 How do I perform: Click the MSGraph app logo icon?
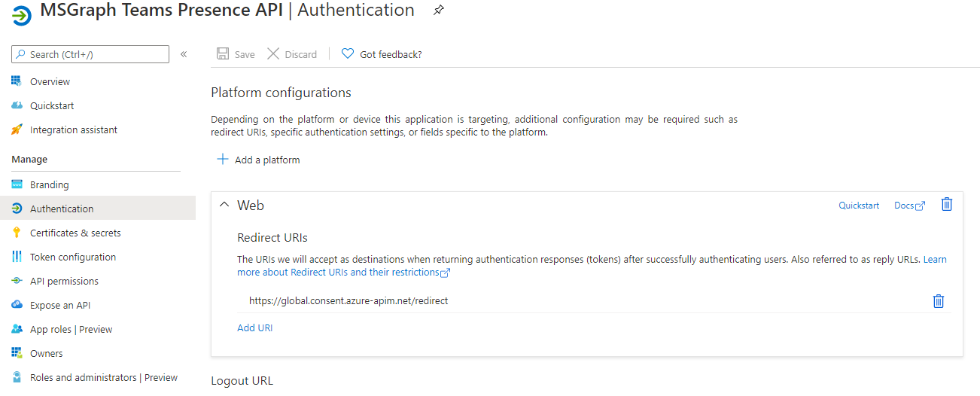pyautogui.click(x=22, y=14)
